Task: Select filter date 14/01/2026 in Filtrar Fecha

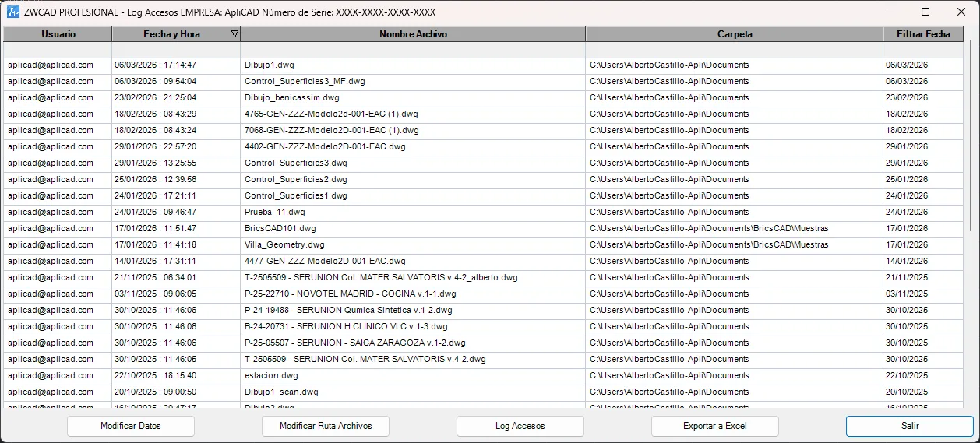Action: pyautogui.click(x=907, y=261)
